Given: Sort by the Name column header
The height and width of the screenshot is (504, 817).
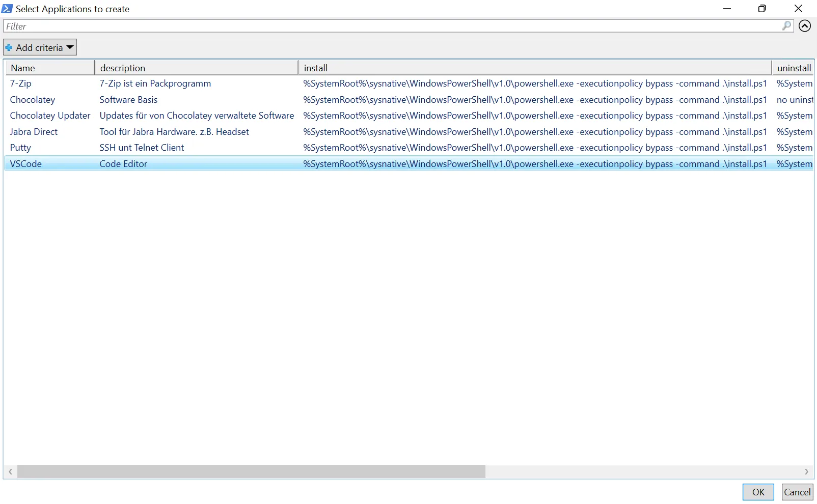Looking at the screenshot, I should [49, 68].
